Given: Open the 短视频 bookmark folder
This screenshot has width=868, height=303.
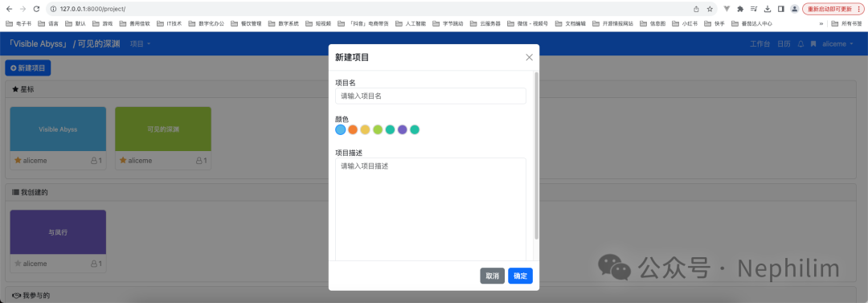Looking at the screenshot, I should [x=317, y=24].
